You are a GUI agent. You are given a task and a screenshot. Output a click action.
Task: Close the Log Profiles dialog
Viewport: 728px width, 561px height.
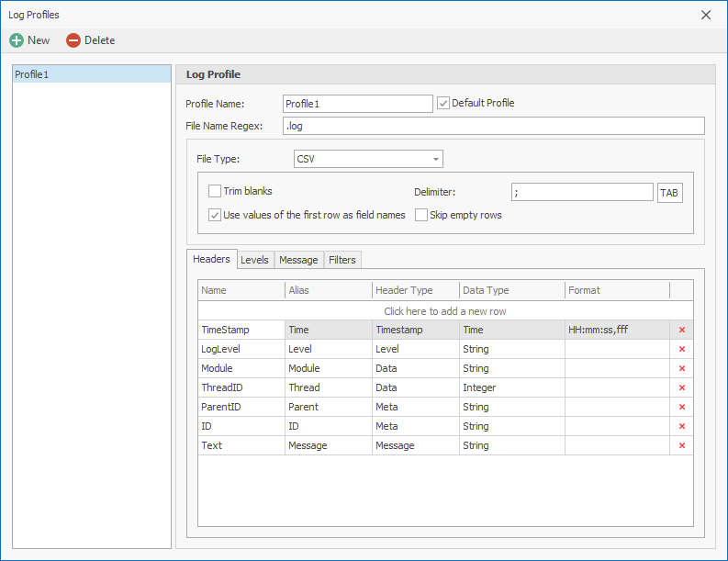(706, 15)
